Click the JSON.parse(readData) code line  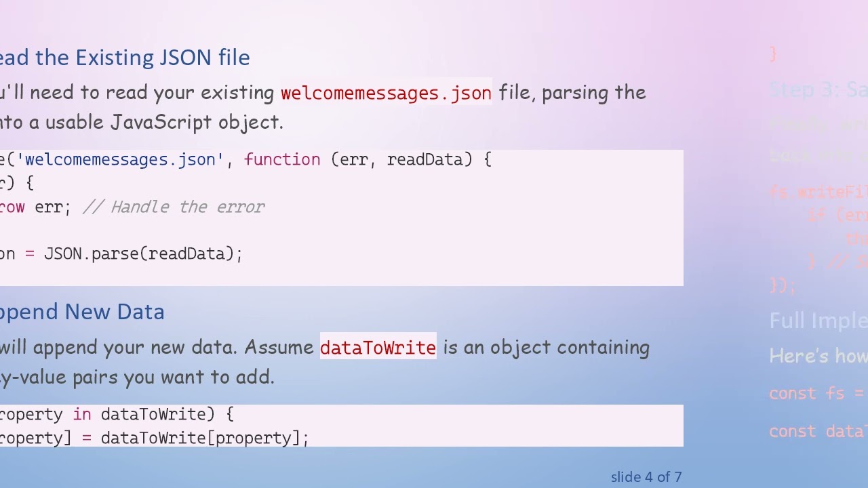pyautogui.click(x=142, y=253)
